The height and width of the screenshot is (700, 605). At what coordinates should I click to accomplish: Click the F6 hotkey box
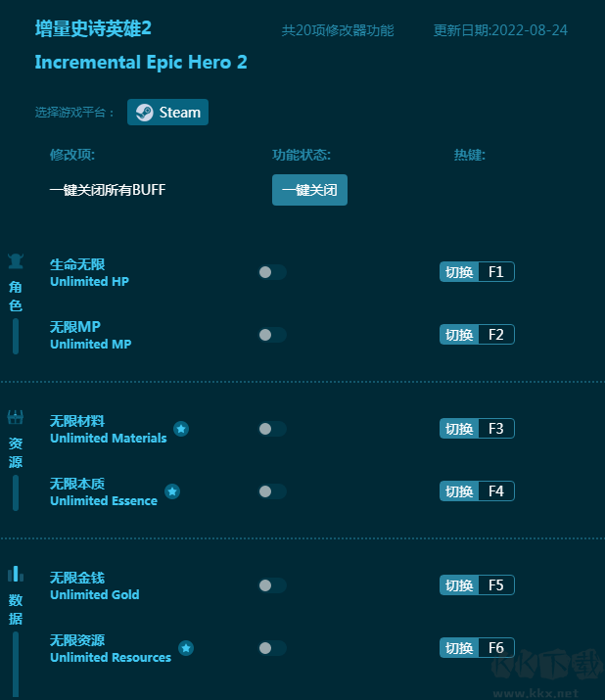click(x=495, y=648)
